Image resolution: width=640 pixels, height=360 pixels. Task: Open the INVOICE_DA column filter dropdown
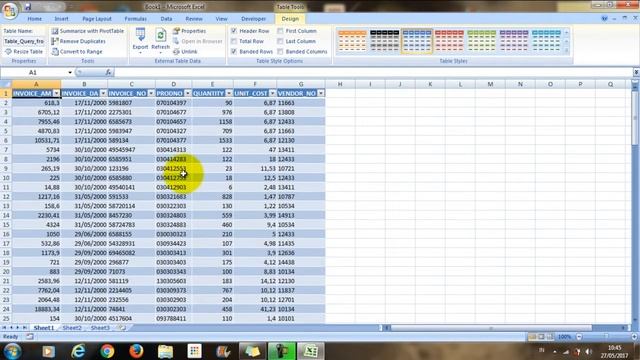pyautogui.click(x=103, y=93)
